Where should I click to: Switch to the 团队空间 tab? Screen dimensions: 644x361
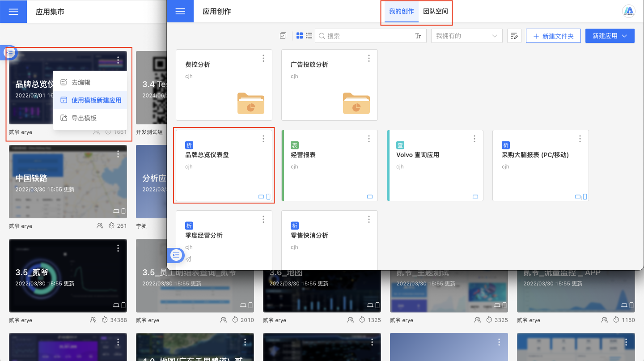pyautogui.click(x=435, y=12)
